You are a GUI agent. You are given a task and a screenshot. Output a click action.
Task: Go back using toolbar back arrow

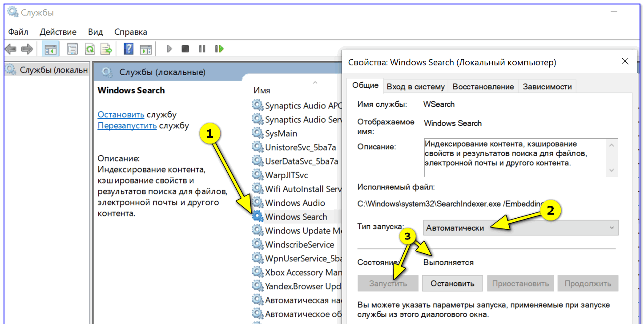click(11, 49)
